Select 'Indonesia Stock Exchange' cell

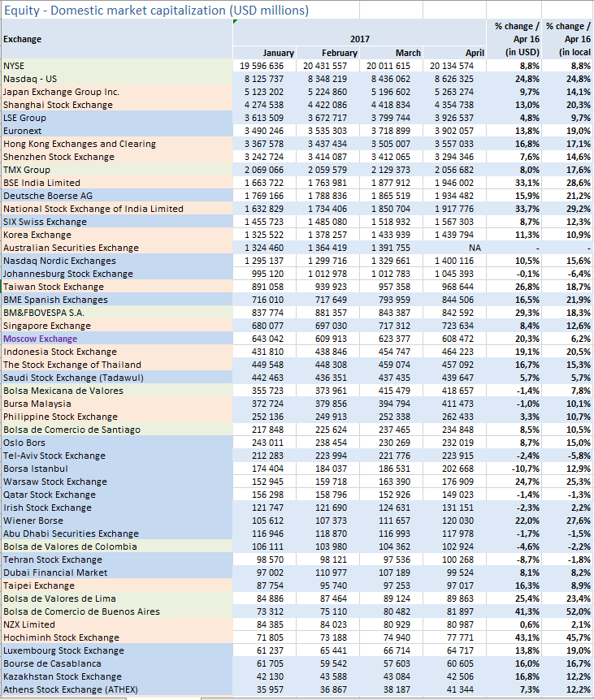point(117,352)
